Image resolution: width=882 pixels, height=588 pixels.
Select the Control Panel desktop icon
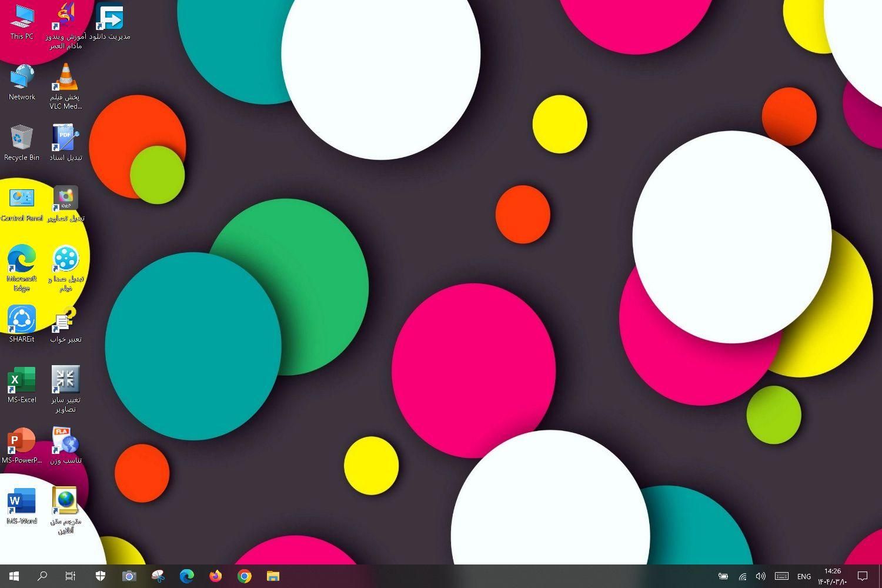pos(22,204)
